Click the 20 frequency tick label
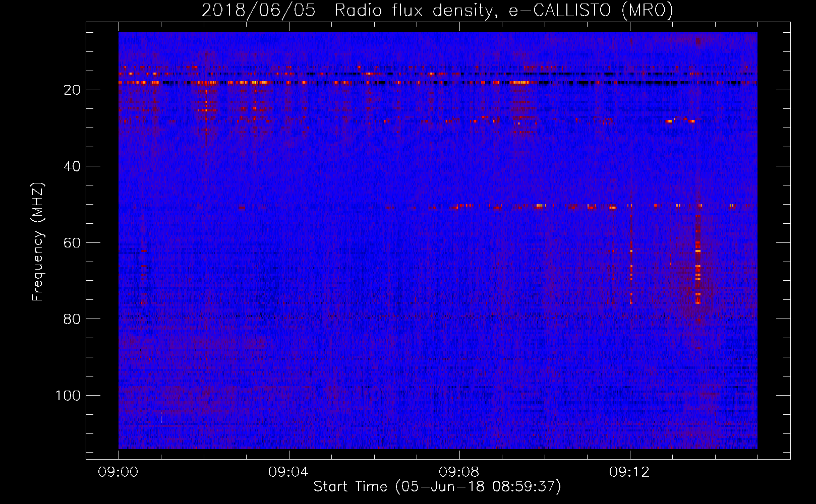The height and width of the screenshot is (504, 816). (x=72, y=90)
